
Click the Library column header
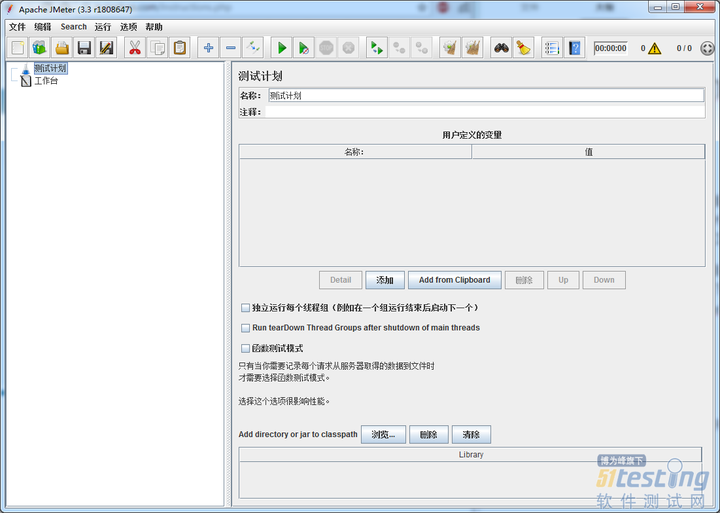(471, 455)
